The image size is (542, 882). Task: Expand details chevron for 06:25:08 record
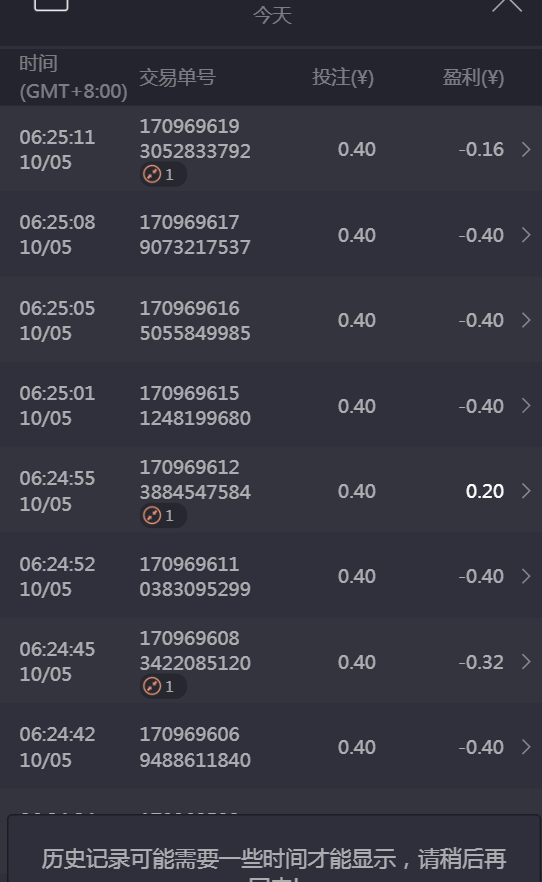526,235
